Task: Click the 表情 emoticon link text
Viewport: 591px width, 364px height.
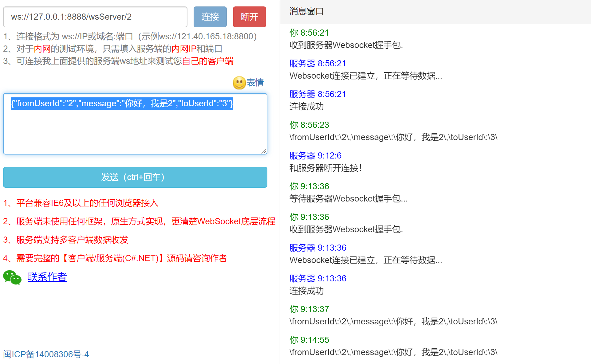Action: 255,82
